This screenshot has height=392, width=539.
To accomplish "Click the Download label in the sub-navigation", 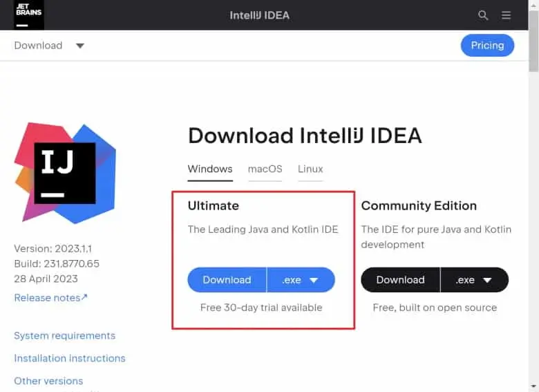I will coord(38,46).
